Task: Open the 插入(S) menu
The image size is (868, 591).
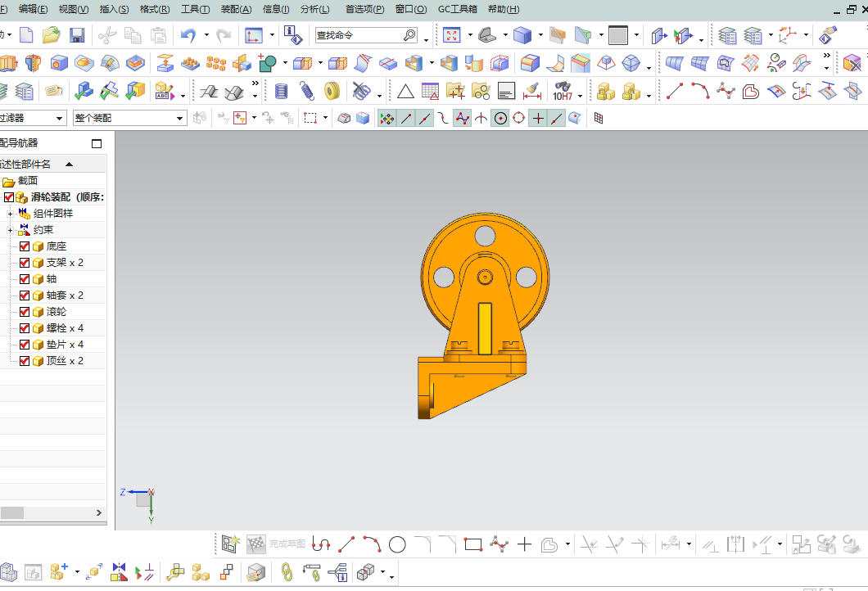Action: (x=114, y=9)
